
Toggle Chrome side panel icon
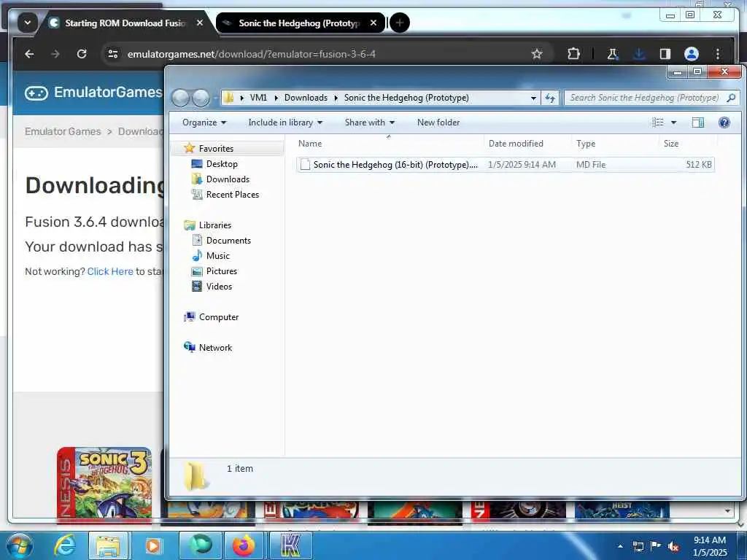(x=665, y=54)
